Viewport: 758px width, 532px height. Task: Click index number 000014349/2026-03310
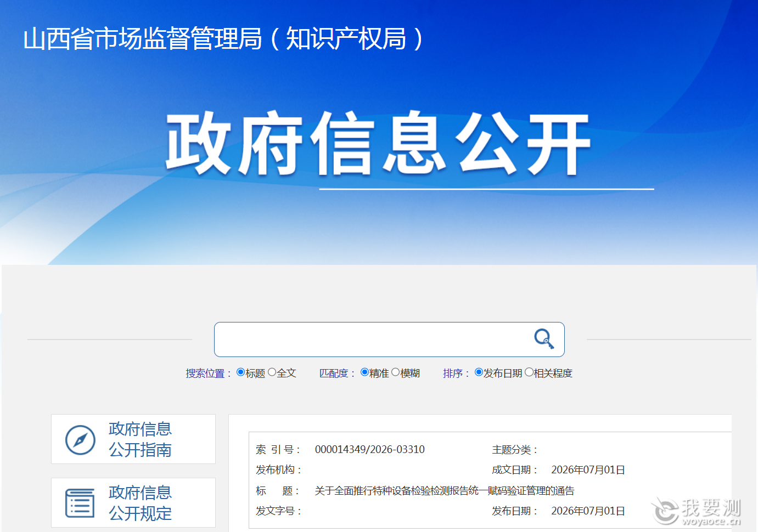pos(369,450)
